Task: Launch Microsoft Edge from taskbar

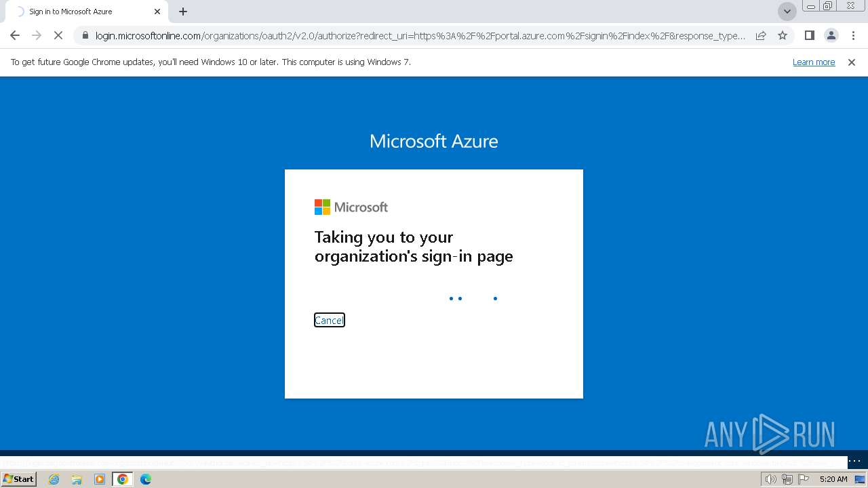Action: coord(146,479)
